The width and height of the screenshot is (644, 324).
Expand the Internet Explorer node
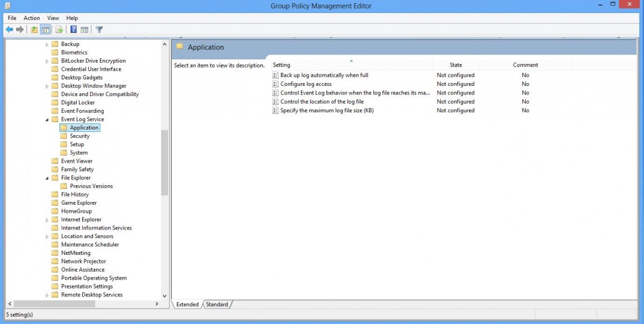tap(47, 220)
